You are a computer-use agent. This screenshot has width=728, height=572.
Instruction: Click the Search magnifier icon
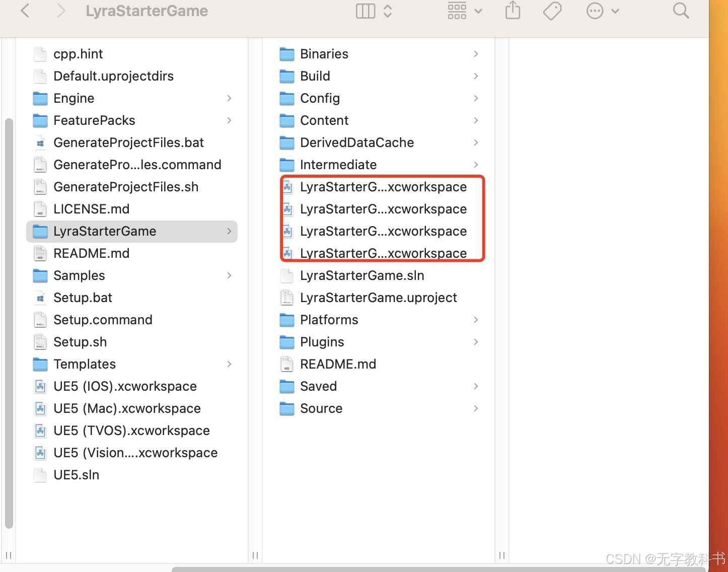[681, 11]
